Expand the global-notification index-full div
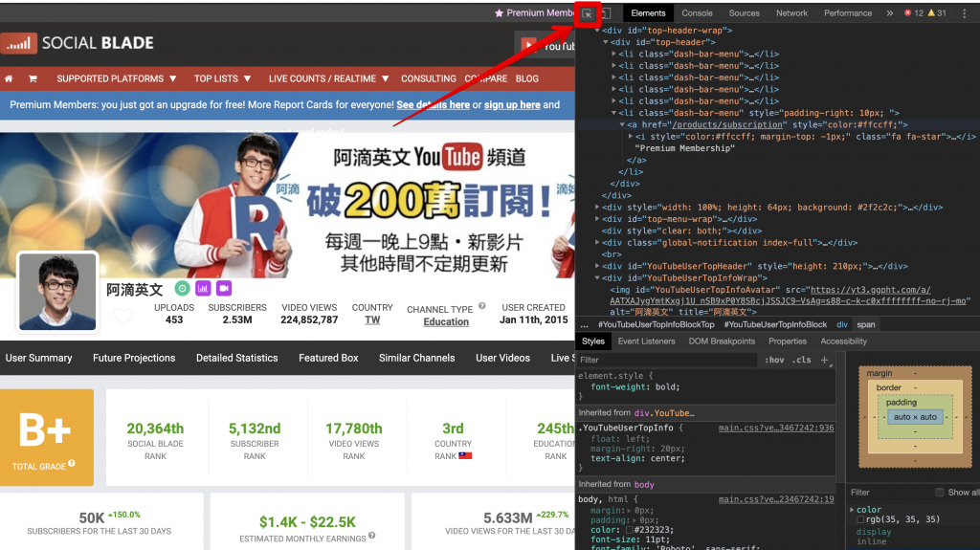This screenshot has height=550, width=980. [x=597, y=243]
